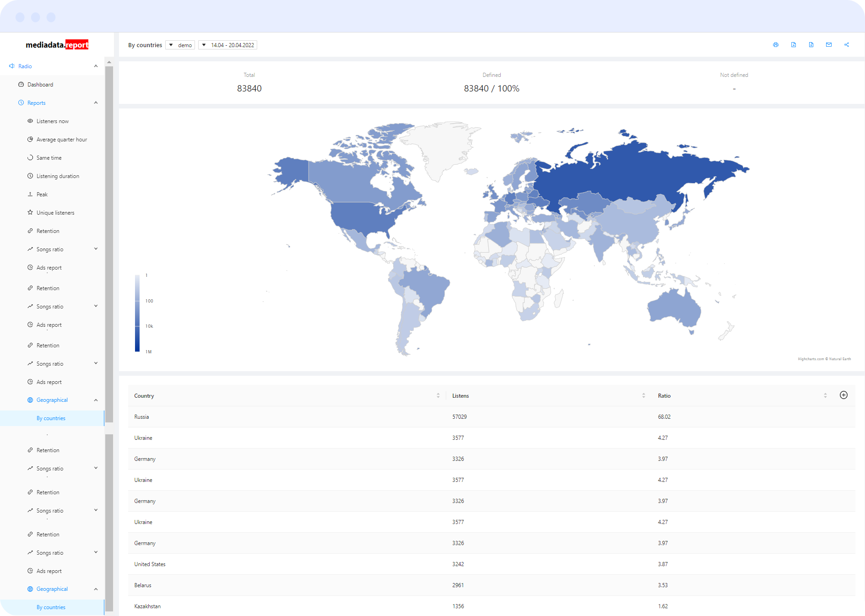Screen dimensions: 865x616
Task: Click the star icon beside Unique listeners
Action: coord(30,213)
